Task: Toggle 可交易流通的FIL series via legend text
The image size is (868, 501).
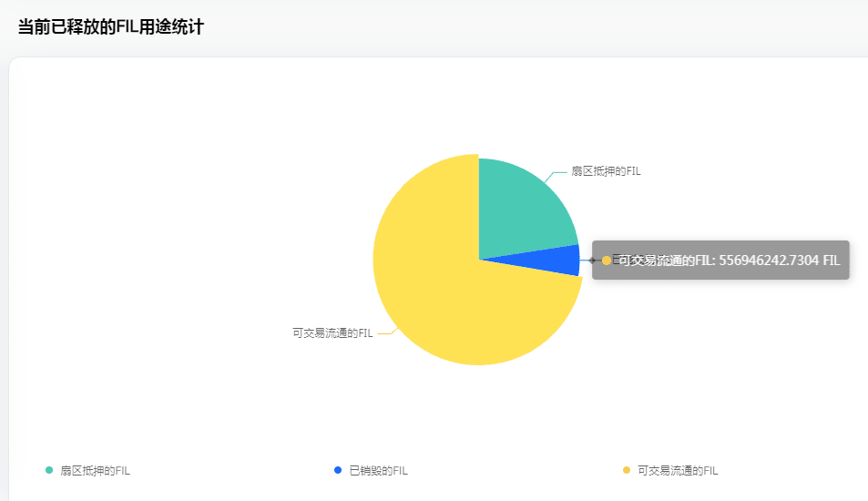Action: click(678, 471)
